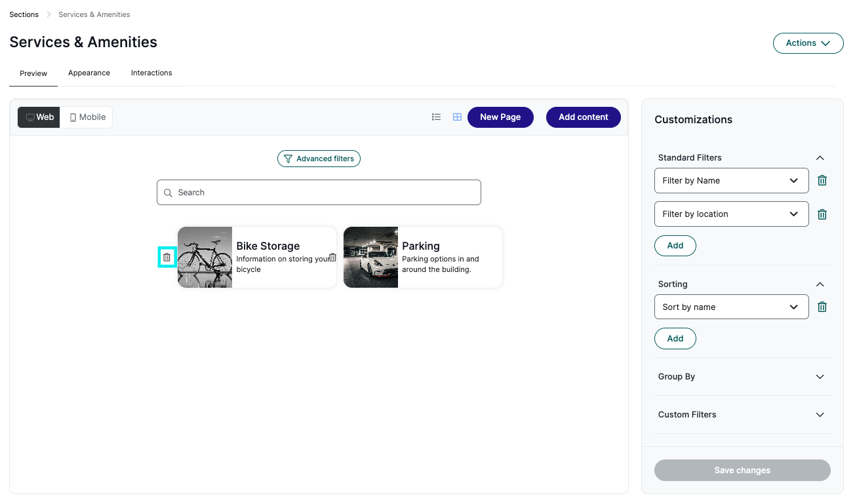Screen dimensions: 855x504
Task: Click the Services & Amenities page heading
Action: tap(83, 43)
